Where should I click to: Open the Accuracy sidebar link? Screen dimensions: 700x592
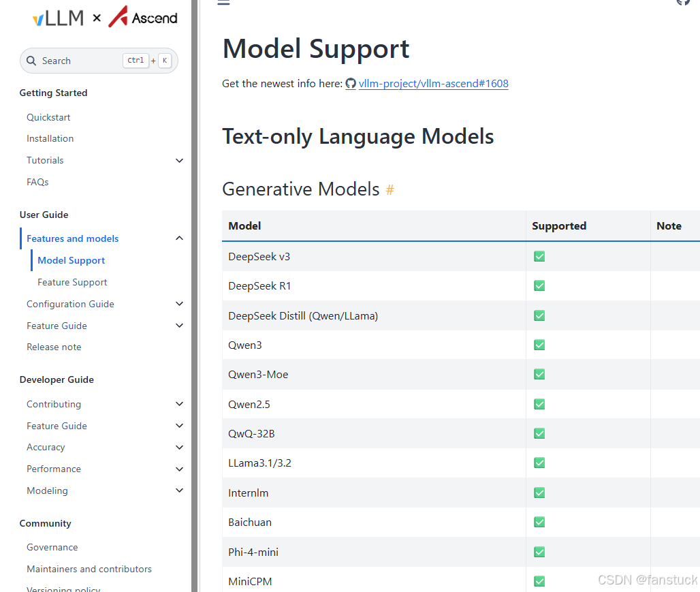pos(46,448)
